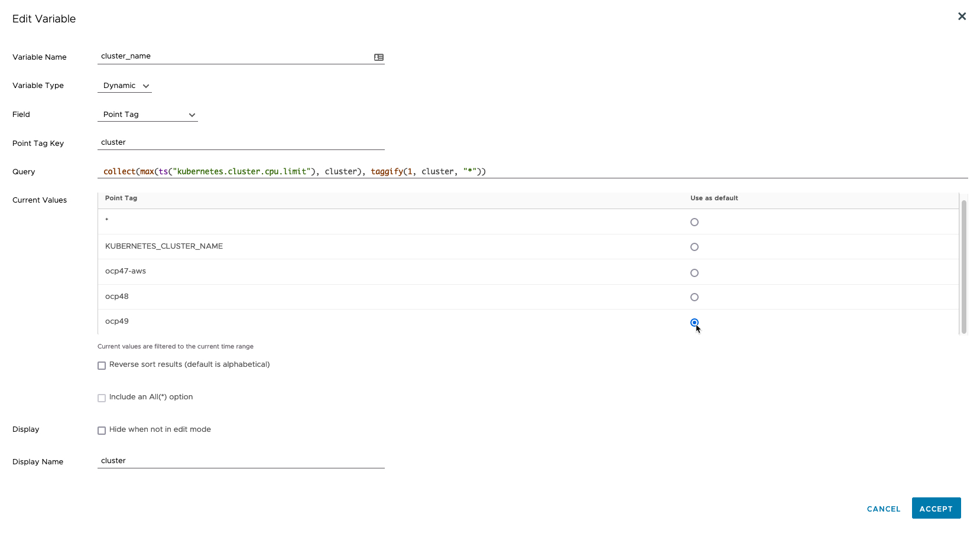Edit the Point Tag Key field
This screenshot has width=980, height=534.
[x=241, y=142]
